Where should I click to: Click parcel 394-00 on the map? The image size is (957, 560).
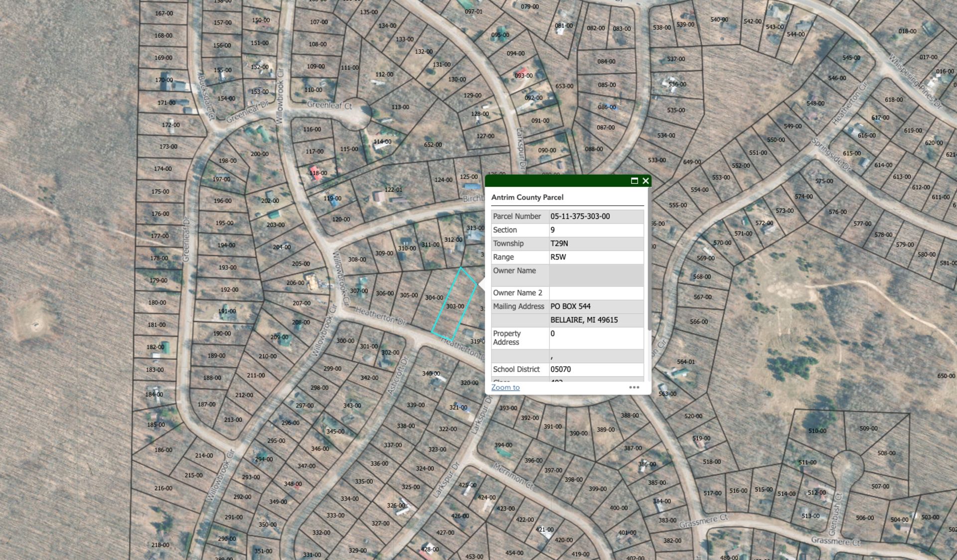(x=503, y=445)
